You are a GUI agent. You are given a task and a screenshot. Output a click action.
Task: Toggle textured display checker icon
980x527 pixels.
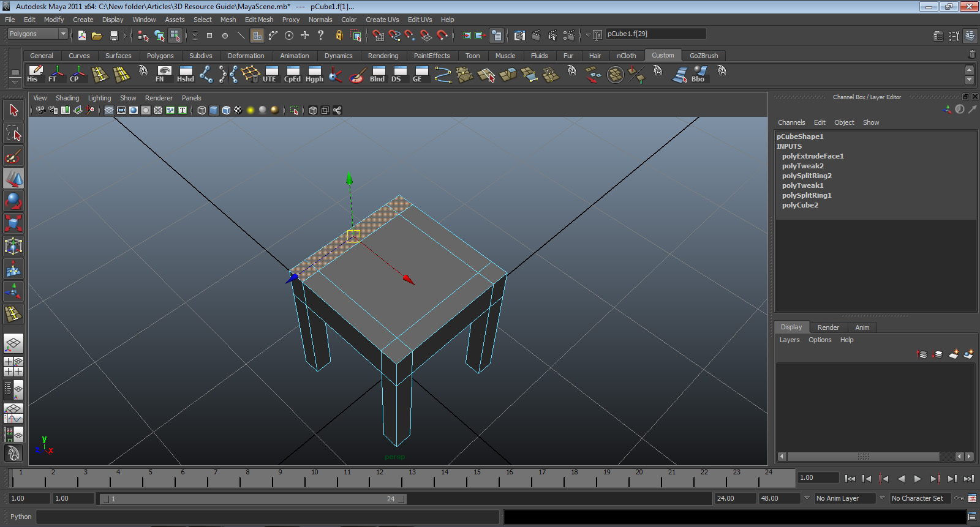pos(238,110)
